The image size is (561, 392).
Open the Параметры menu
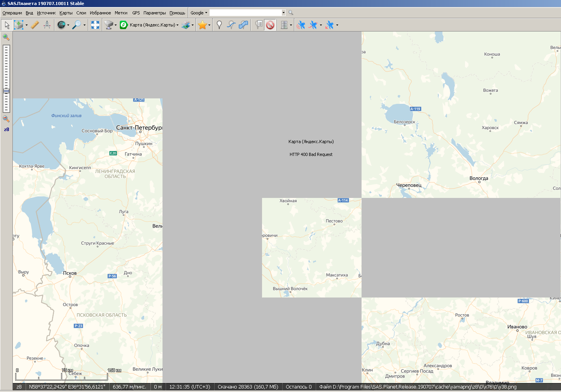pyautogui.click(x=154, y=13)
